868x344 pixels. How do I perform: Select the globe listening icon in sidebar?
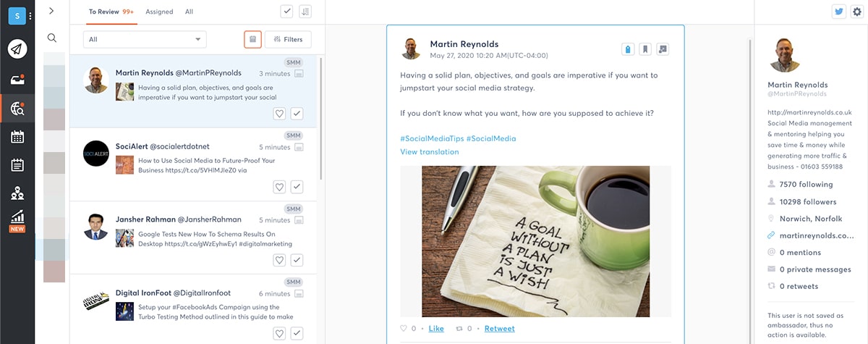[x=17, y=109]
